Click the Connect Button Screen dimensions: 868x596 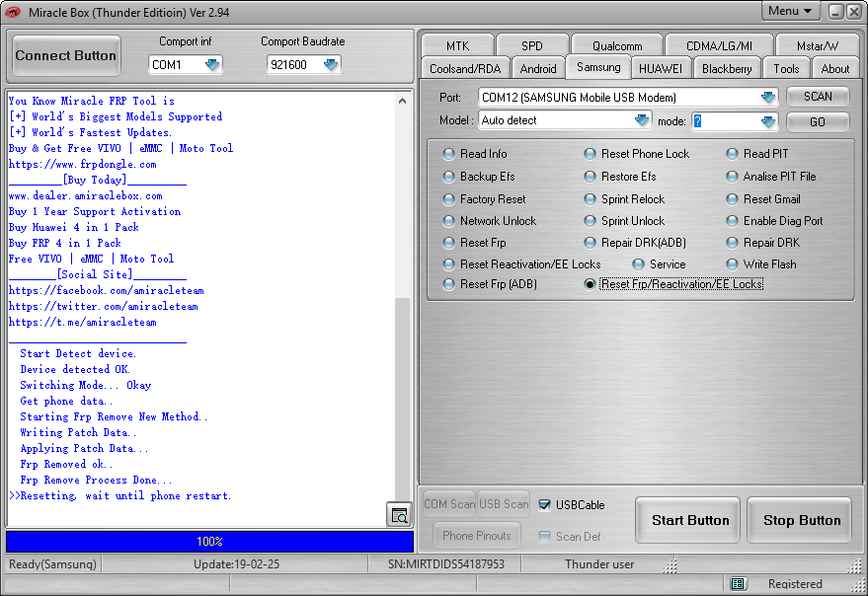click(66, 55)
